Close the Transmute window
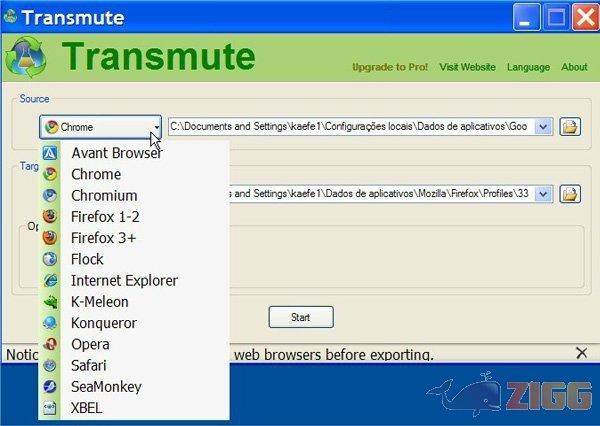The image size is (600, 426). tap(585, 17)
